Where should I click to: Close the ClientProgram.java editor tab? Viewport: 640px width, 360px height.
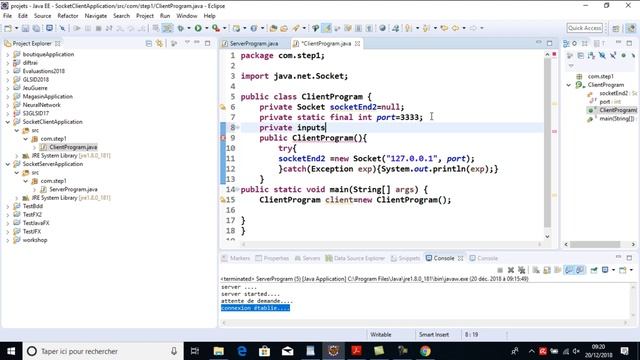click(358, 43)
